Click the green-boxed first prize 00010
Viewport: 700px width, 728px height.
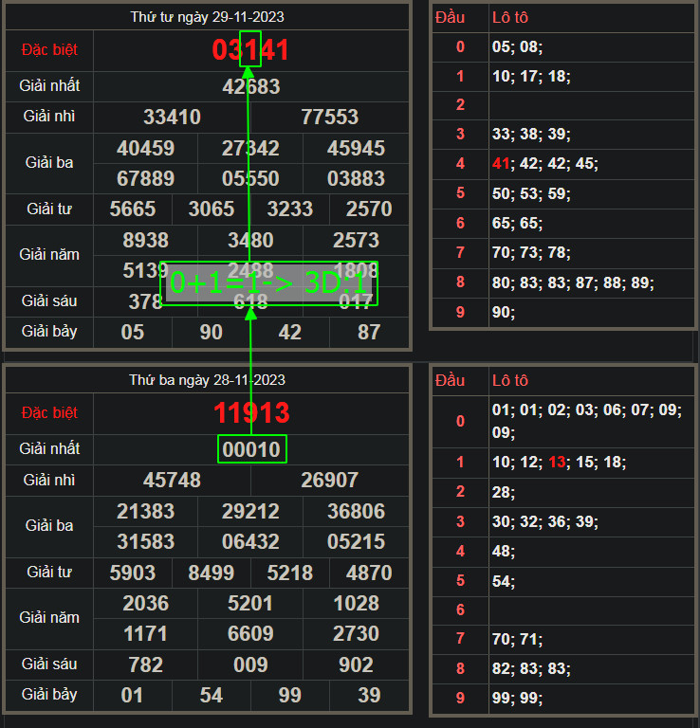250,449
